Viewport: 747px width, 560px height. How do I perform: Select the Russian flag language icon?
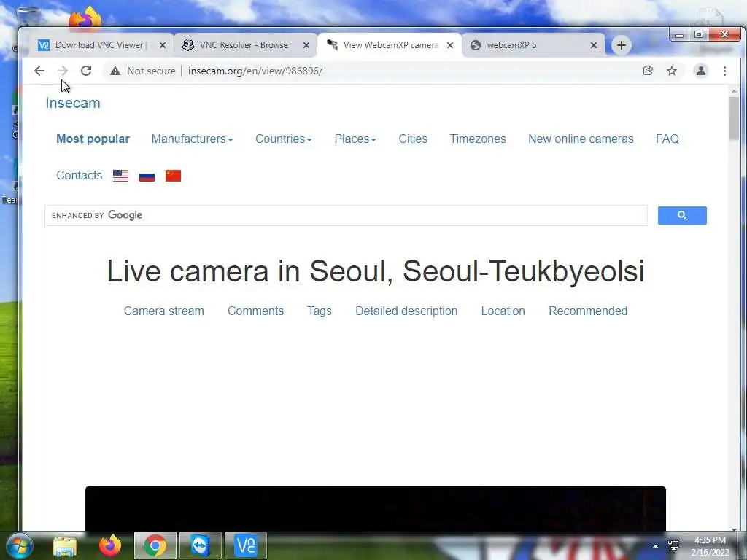coord(147,176)
